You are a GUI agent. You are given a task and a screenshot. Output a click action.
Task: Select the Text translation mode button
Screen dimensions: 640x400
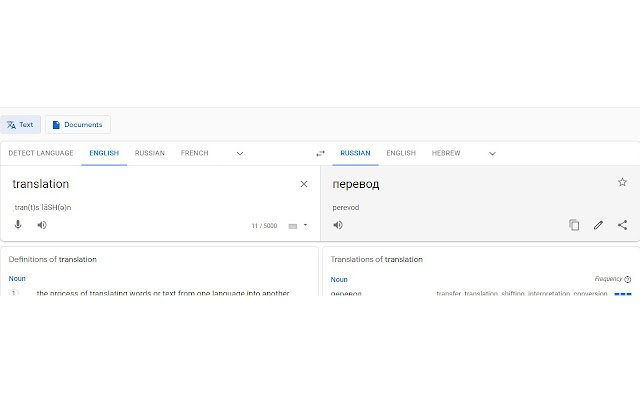pyautogui.click(x=20, y=124)
